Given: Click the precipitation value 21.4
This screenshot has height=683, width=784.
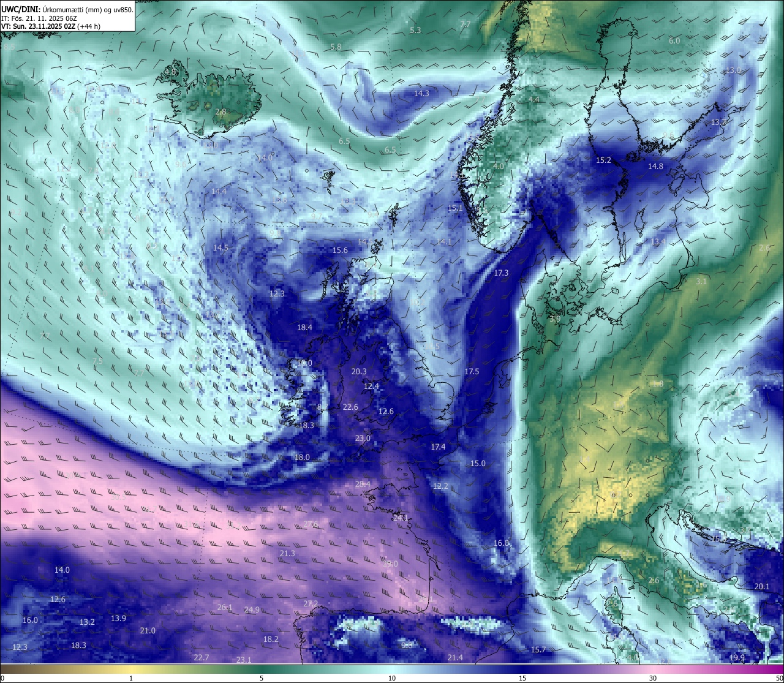Looking at the screenshot, I should point(455,657).
